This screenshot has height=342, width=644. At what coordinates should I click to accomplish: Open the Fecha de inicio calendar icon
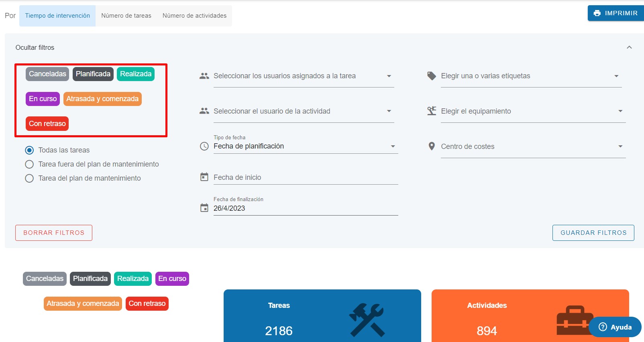204,177
